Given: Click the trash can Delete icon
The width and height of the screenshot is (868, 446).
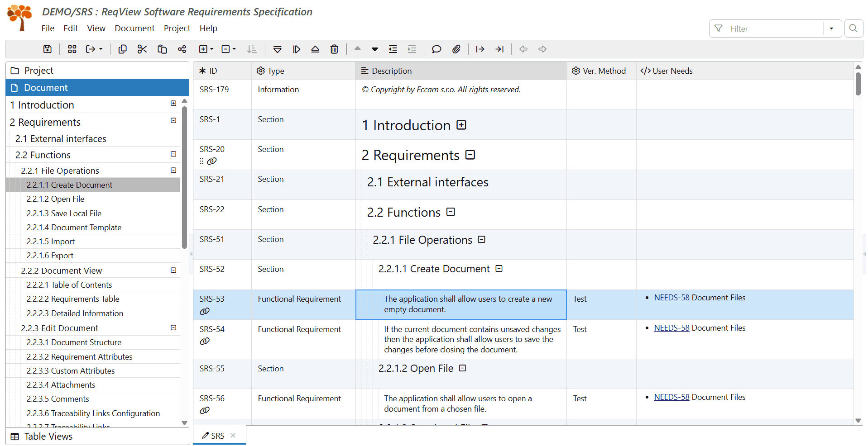Looking at the screenshot, I should (334, 49).
